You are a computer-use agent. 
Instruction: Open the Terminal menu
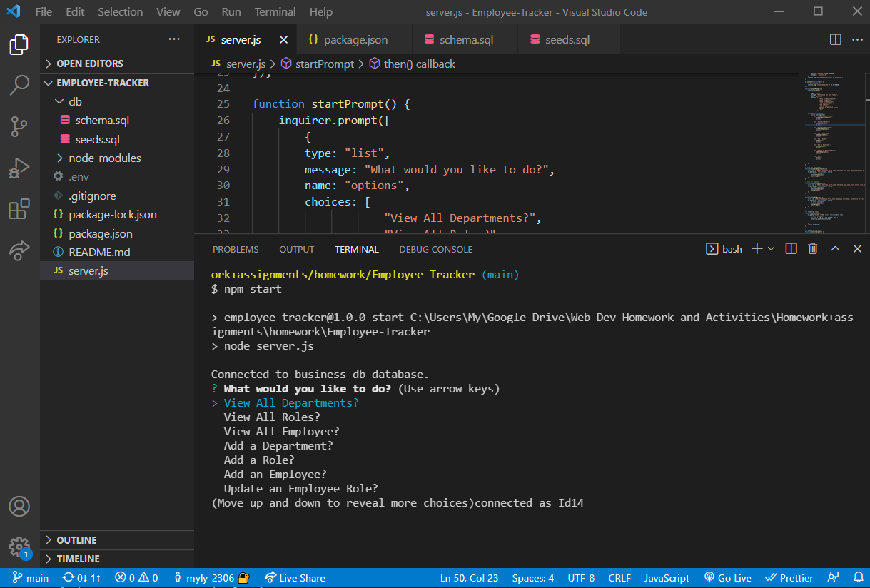275,11
